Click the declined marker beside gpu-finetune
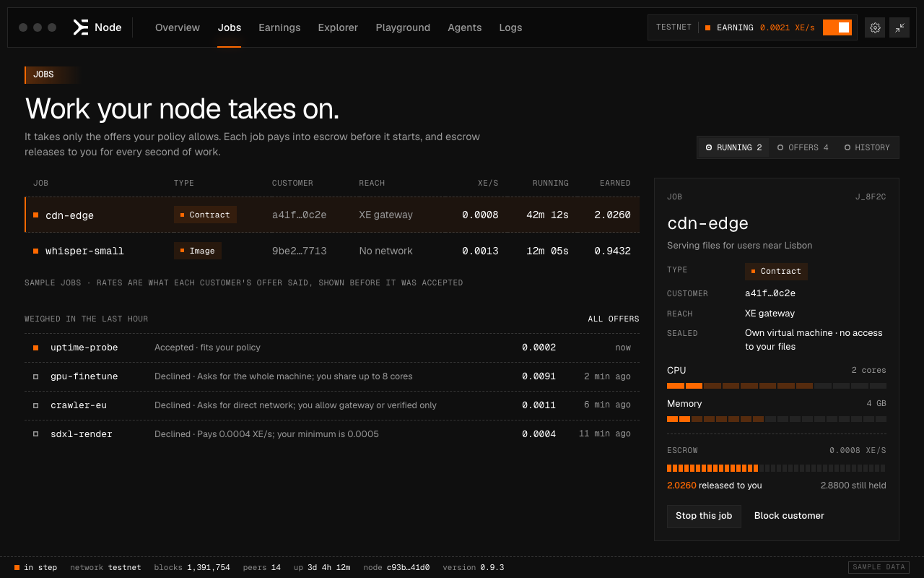Screen dimensions: 924x578 pos(35,376)
